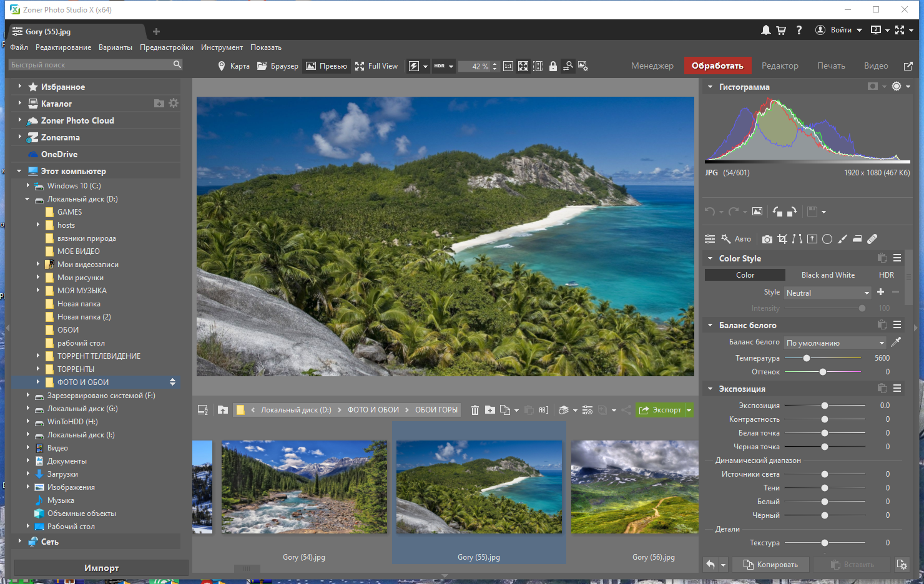The height and width of the screenshot is (584, 924).
Task: Select the Gory (56).jpg thumbnail
Action: (634, 487)
